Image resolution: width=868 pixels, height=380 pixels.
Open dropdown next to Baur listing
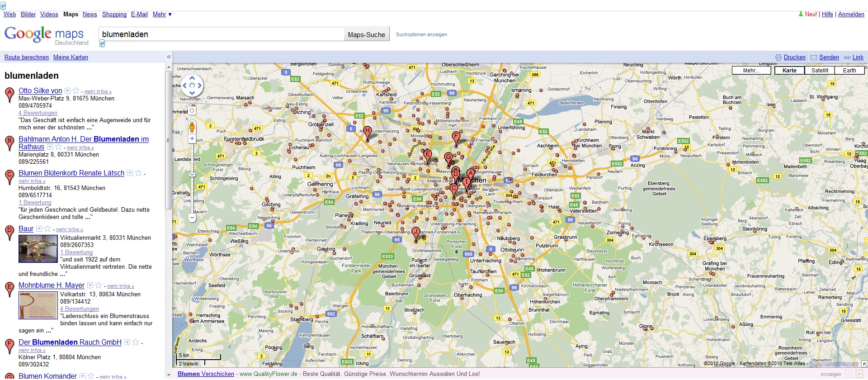(x=39, y=229)
